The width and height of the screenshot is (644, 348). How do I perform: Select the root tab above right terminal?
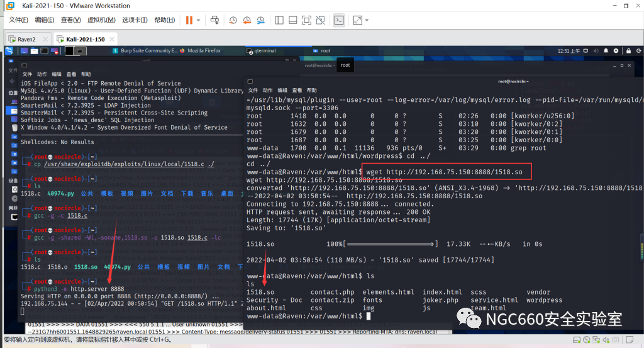click(x=345, y=65)
